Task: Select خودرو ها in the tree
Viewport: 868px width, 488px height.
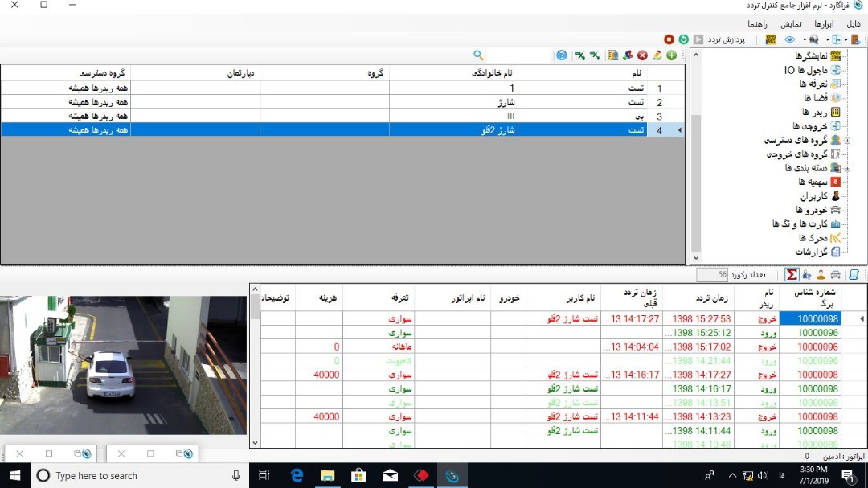Action: click(812, 210)
